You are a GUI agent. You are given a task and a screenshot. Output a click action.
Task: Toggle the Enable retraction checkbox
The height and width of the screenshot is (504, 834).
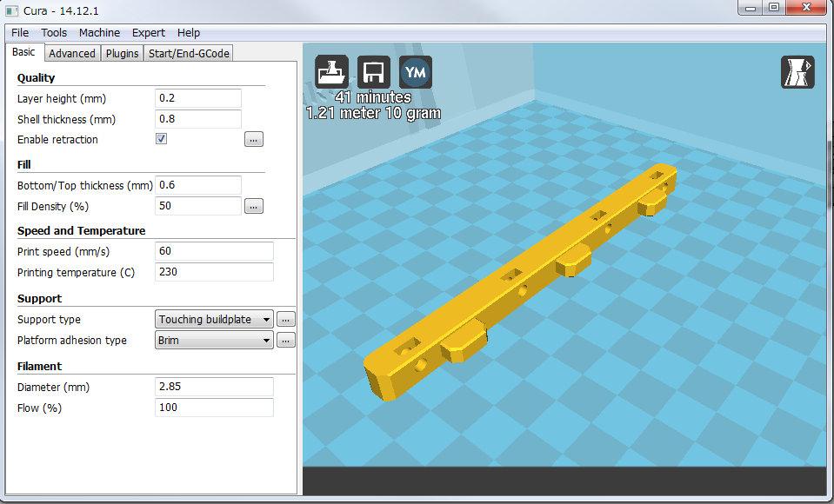click(161, 139)
